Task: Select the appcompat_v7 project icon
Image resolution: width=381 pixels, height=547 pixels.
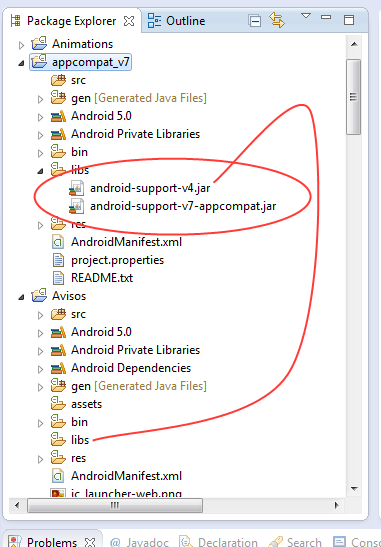Action: 39,62
